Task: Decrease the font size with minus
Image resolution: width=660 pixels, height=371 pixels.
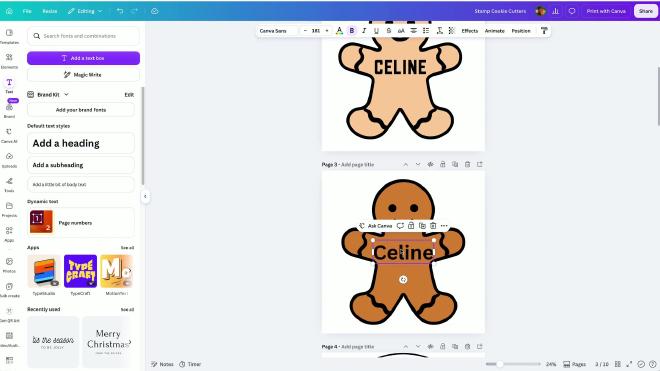Action: click(305, 31)
